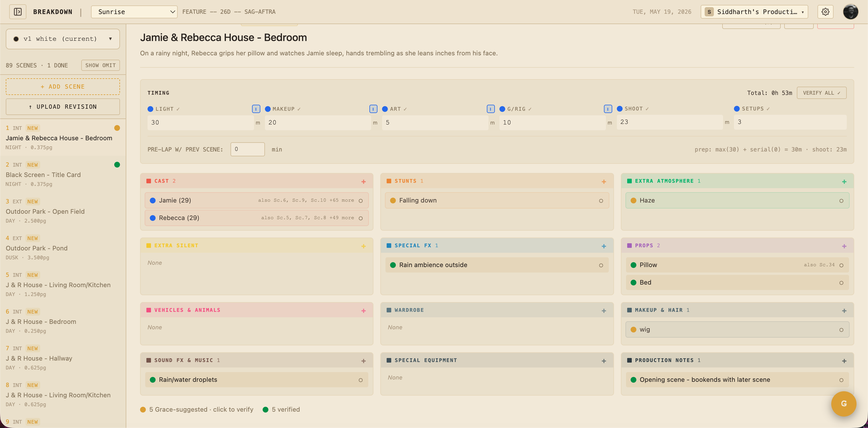Add a new Wardrobe element
Image resolution: width=868 pixels, height=428 pixels.
pyautogui.click(x=603, y=311)
